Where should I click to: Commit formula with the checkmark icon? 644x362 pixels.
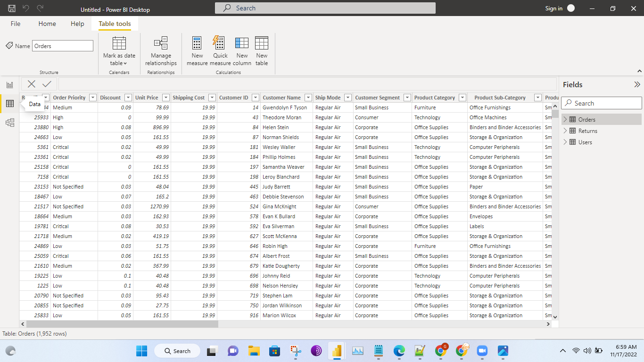tap(47, 84)
